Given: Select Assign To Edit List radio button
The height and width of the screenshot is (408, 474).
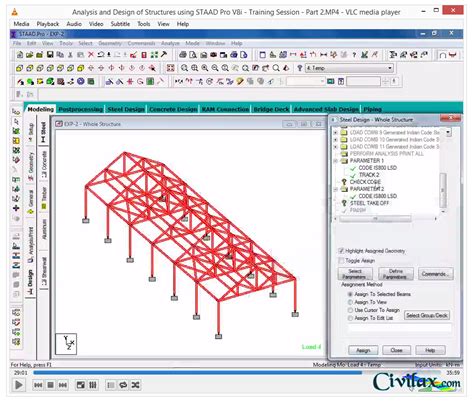Looking at the screenshot, I should tap(350, 318).
